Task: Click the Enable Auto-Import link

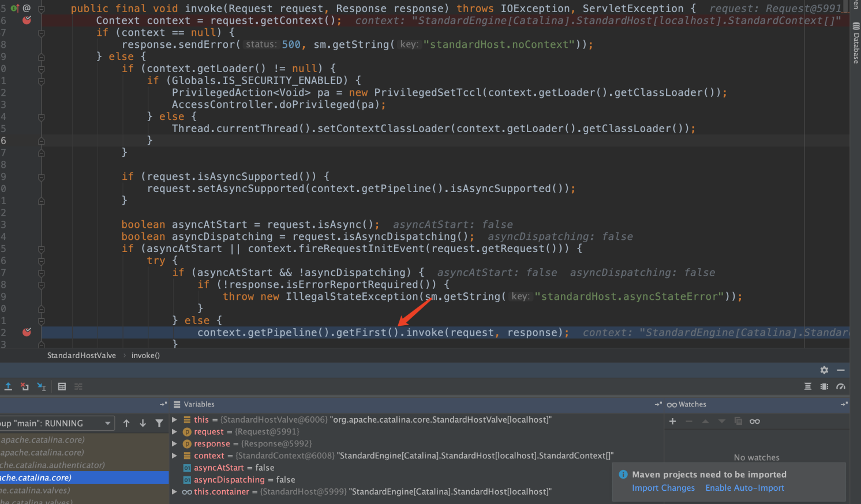Action: coord(744,488)
